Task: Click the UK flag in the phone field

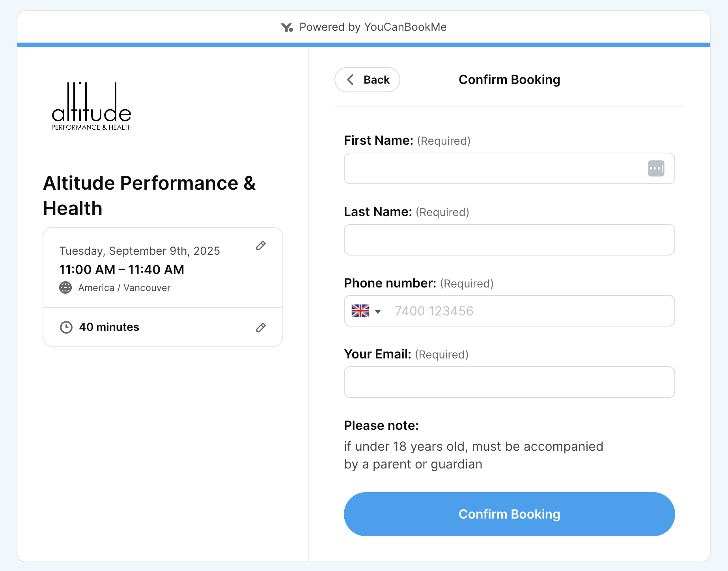Action: point(360,311)
